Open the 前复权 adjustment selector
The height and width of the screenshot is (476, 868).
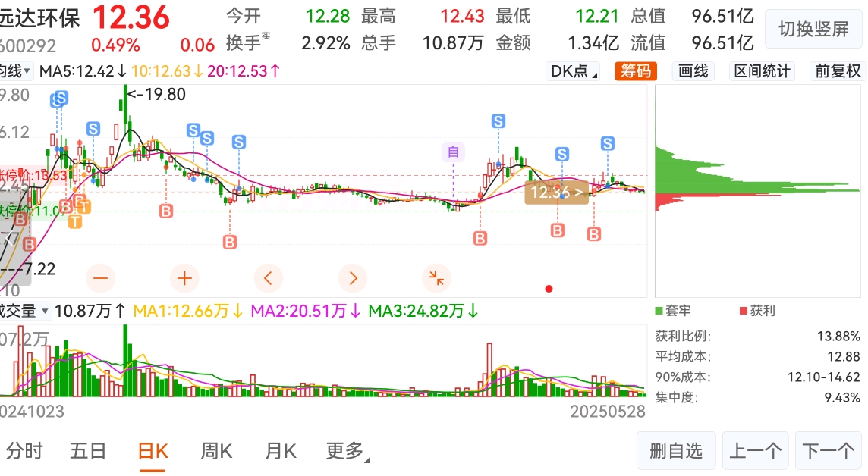pos(838,71)
